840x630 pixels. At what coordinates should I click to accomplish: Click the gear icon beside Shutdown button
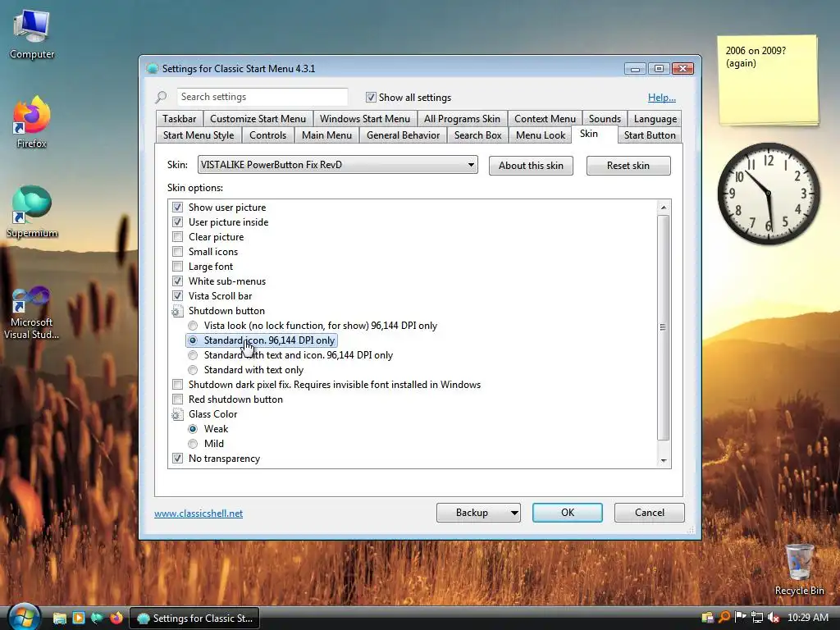click(x=177, y=311)
